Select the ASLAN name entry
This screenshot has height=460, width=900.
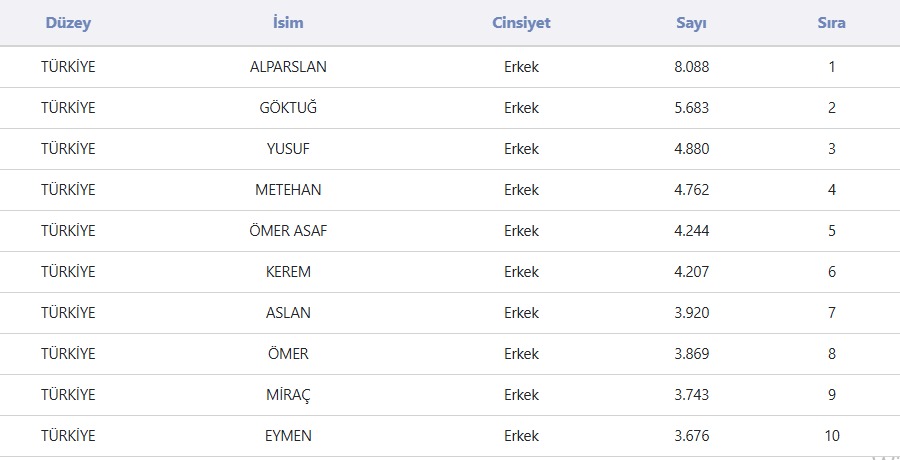click(x=288, y=313)
